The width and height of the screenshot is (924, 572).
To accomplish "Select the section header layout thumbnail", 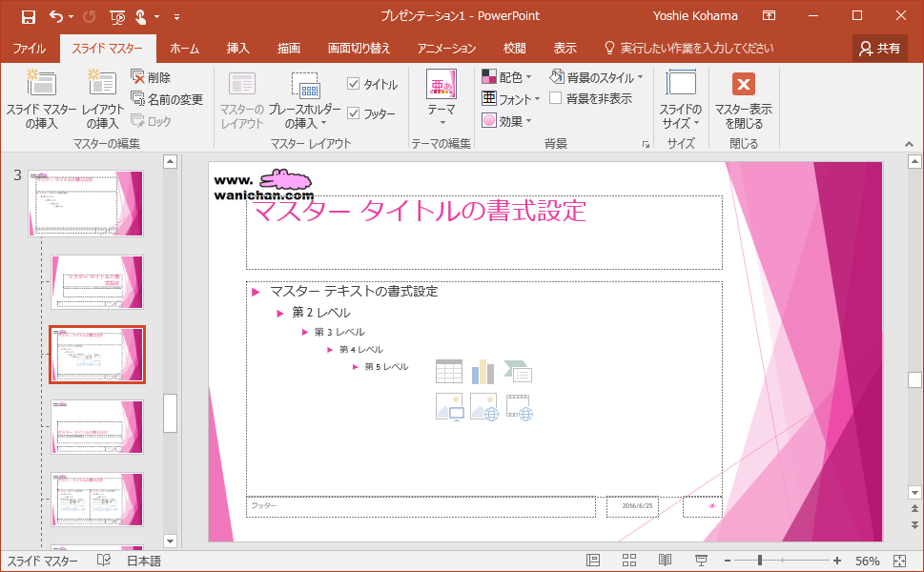I will pyautogui.click(x=97, y=427).
